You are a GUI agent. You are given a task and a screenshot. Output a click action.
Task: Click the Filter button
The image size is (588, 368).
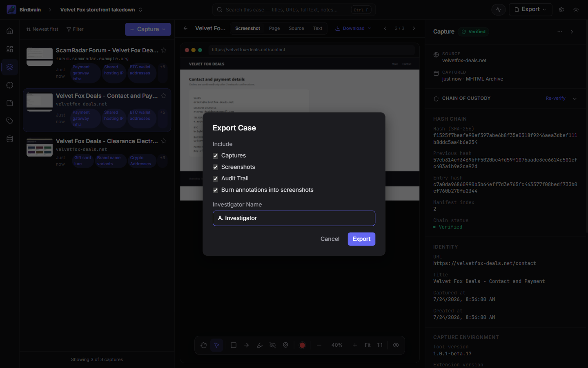click(75, 29)
